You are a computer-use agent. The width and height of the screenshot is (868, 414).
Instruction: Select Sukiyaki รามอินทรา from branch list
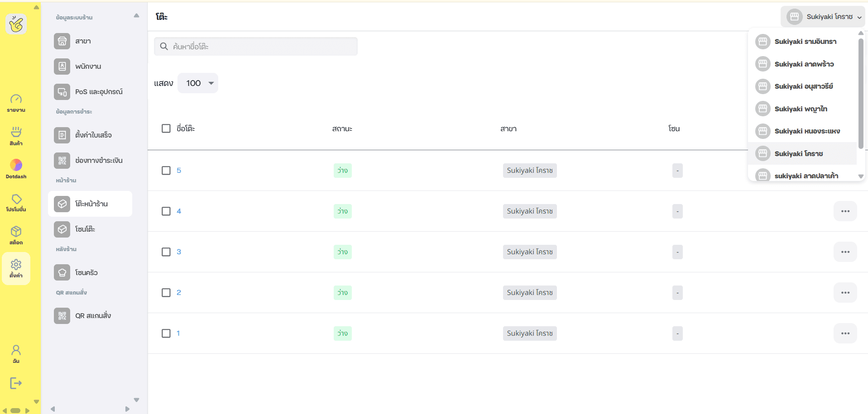[x=802, y=42]
